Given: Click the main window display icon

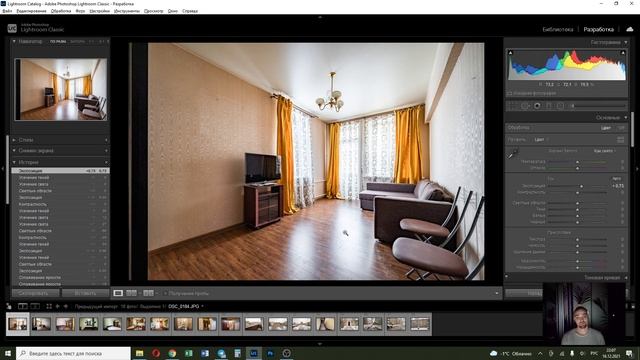Looking at the screenshot, I should (22, 306).
